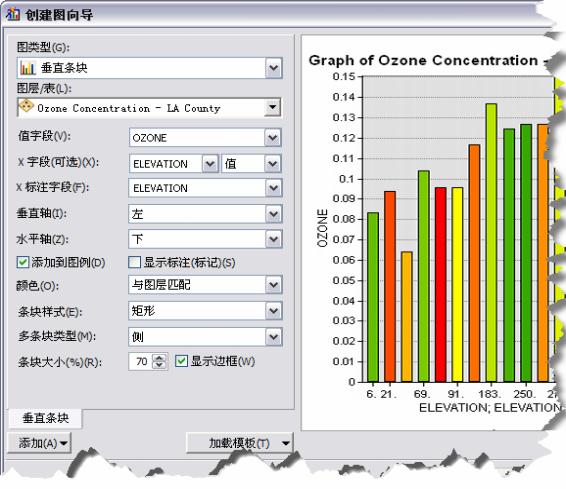Open the 水平轴 dropdown showing 下
The width and height of the screenshot is (566, 489).
[x=274, y=239]
